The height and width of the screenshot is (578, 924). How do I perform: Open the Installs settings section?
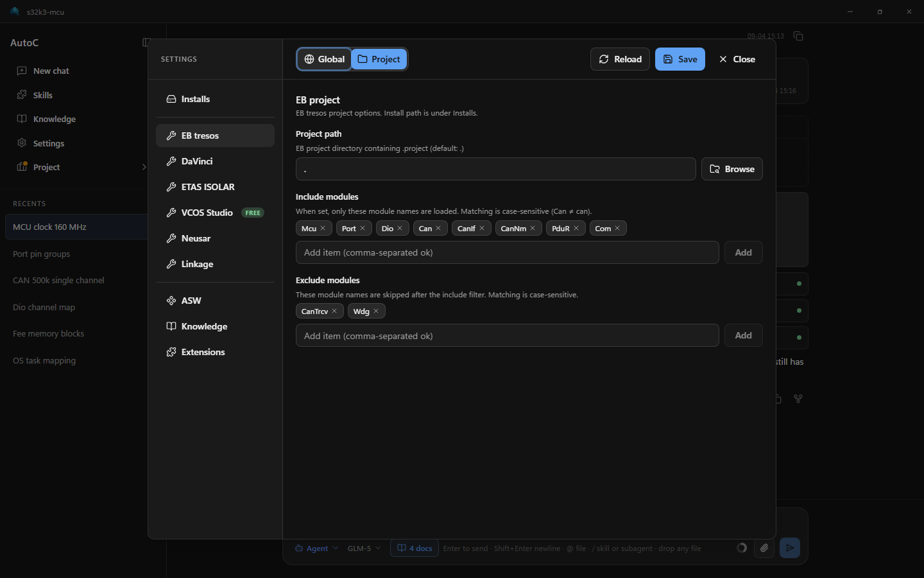215,99
